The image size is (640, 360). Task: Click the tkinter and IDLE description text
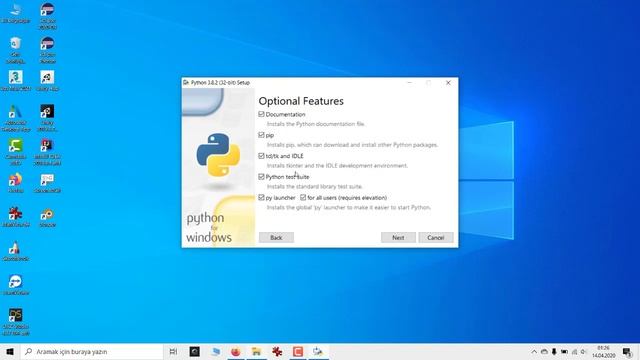tap(337, 166)
